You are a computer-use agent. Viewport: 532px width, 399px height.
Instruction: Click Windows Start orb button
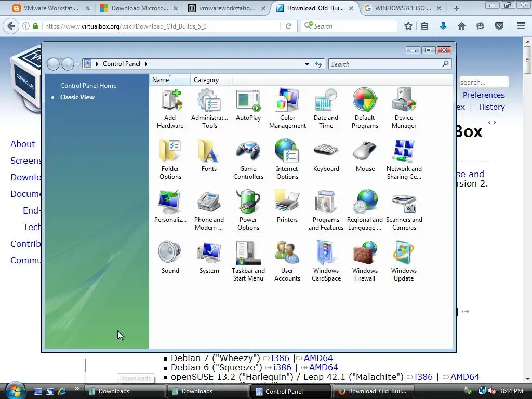[15, 391]
